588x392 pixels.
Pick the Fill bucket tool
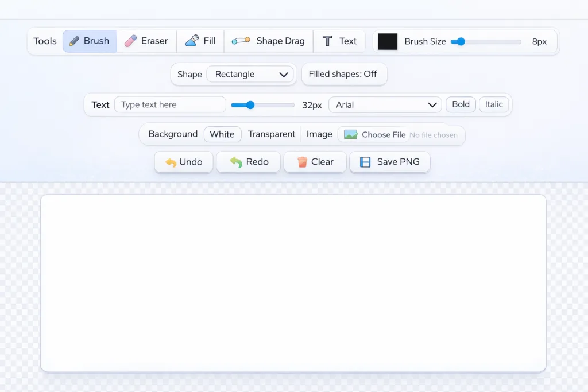coord(192,41)
